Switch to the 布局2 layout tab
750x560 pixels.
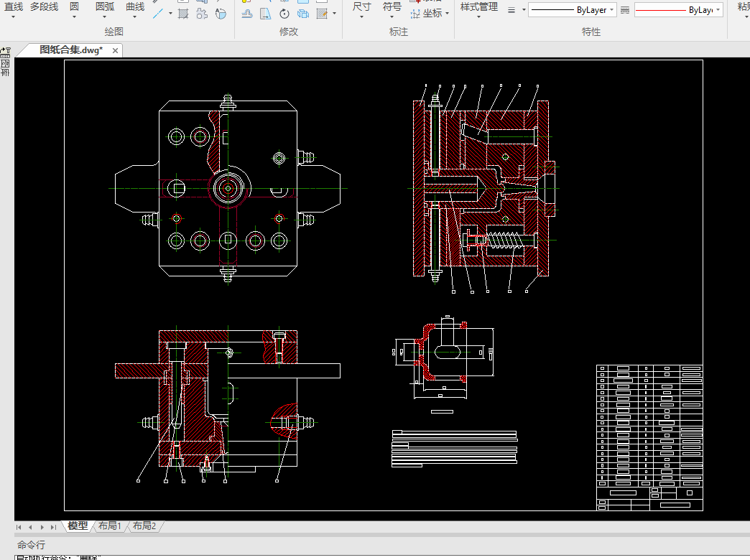(144, 526)
